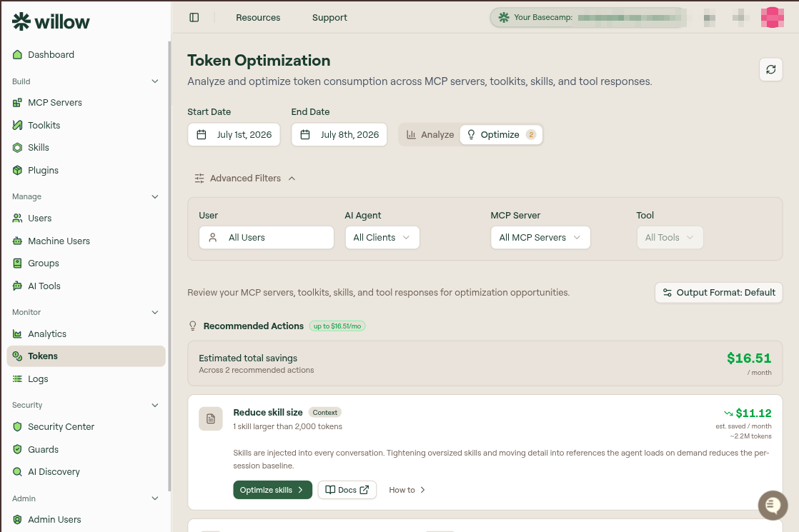Collapse the Admin sidebar section
Image resolution: width=799 pixels, height=532 pixels.
155,498
